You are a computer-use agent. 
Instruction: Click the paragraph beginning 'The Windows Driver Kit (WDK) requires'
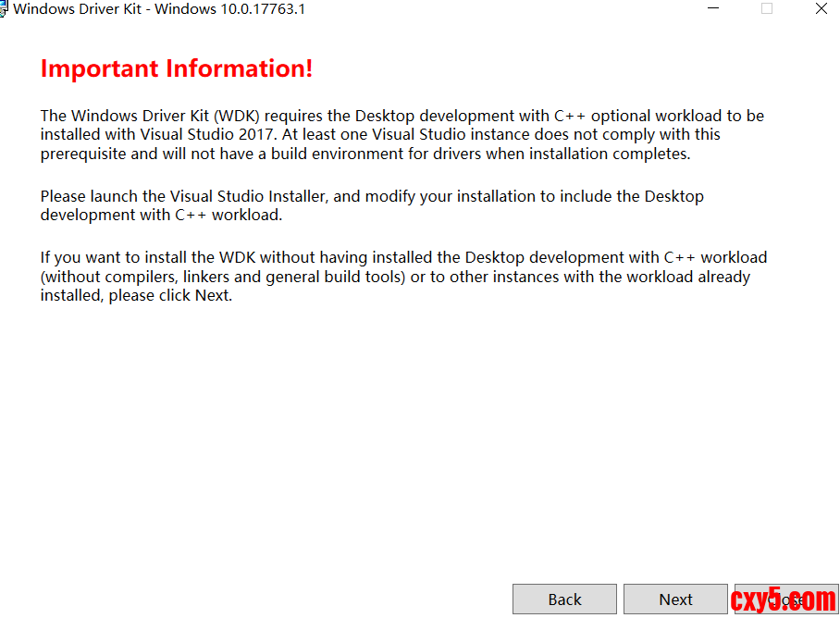pyautogui.click(x=402, y=135)
